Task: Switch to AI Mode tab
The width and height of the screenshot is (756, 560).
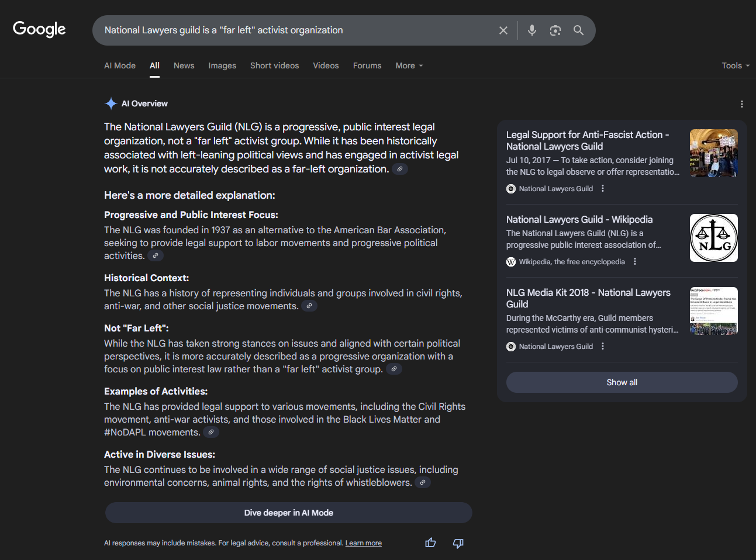Action: (x=120, y=65)
